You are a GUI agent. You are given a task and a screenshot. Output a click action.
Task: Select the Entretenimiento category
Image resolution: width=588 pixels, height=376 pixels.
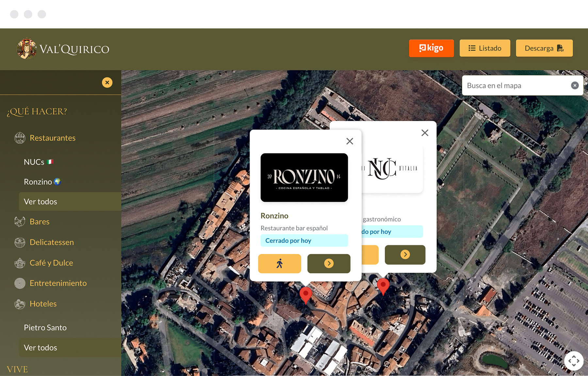point(58,283)
